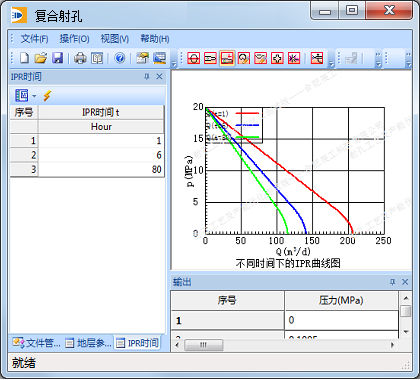Image resolution: width=420 pixels, height=380 pixels.
Task: Open a file using the folder icon
Action: (41, 58)
